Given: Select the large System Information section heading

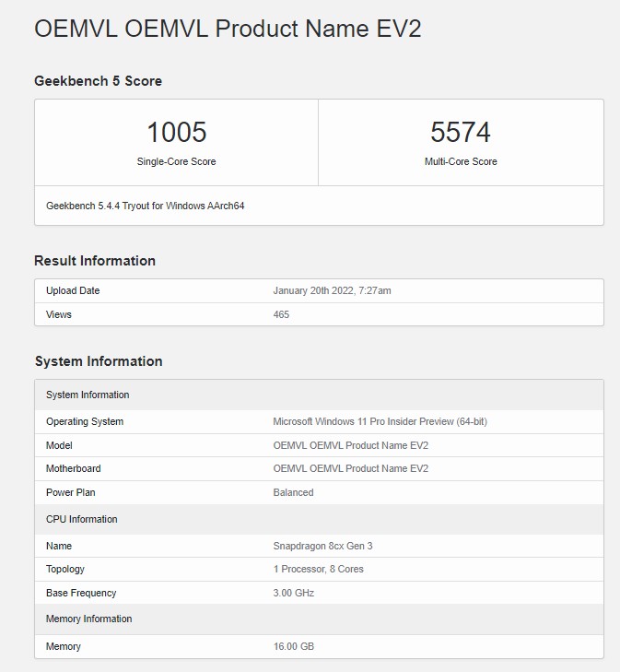Looking at the screenshot, I should (99, 361).
